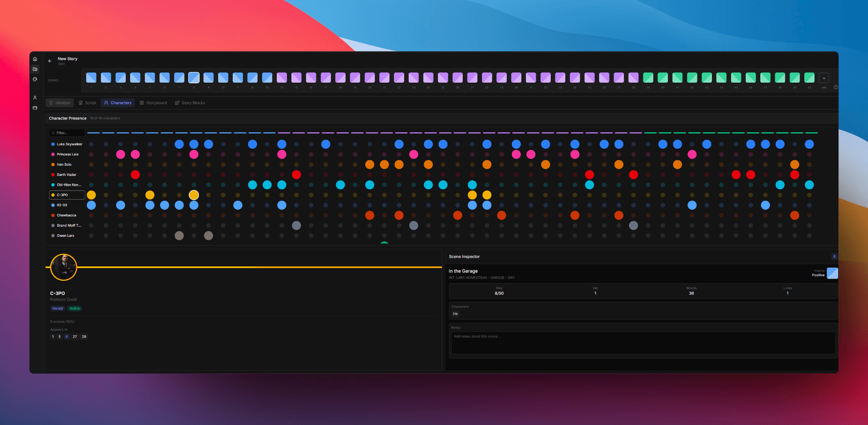Open the color palette icon in the sidebar
868x425 pixels.
click(35, 79)
